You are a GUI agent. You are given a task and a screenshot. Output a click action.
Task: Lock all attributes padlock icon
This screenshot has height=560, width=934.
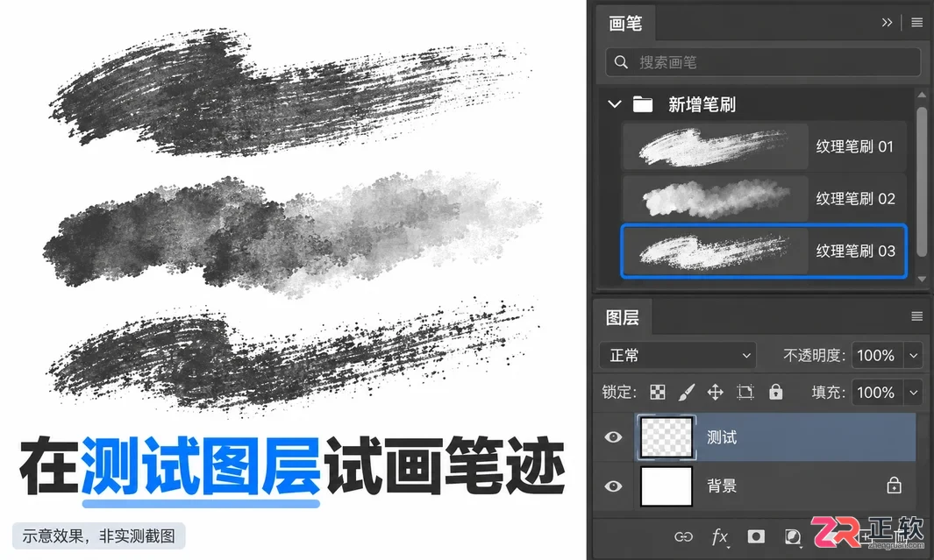[775, 391]
